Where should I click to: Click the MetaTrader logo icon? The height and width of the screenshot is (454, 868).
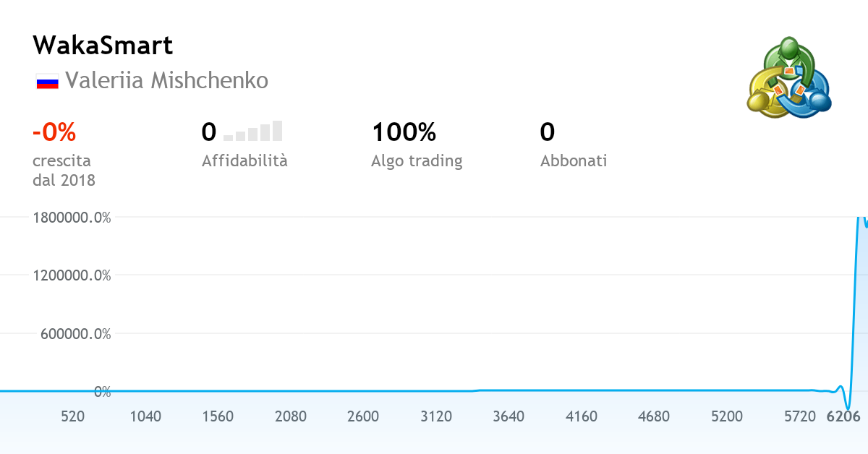(x=788, y=78)
